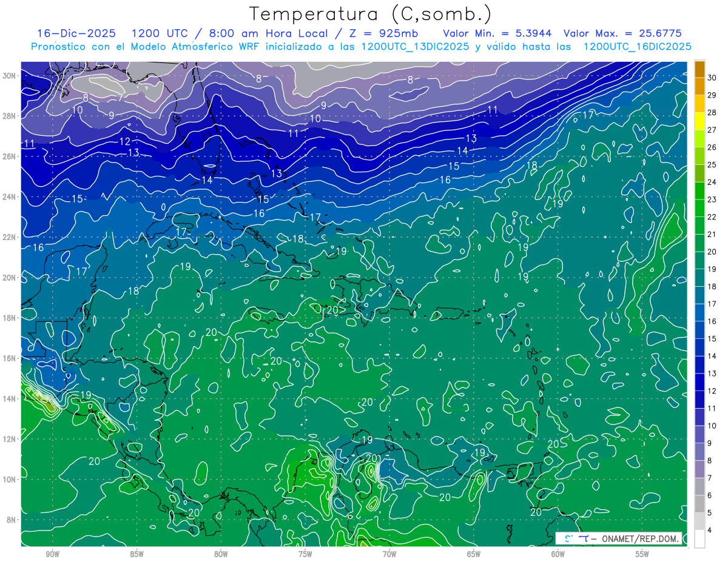Viewport: 728px width, 562px height.
Task: Click the "Valor Min. = 5.3944" text
Action: (497, 33)
